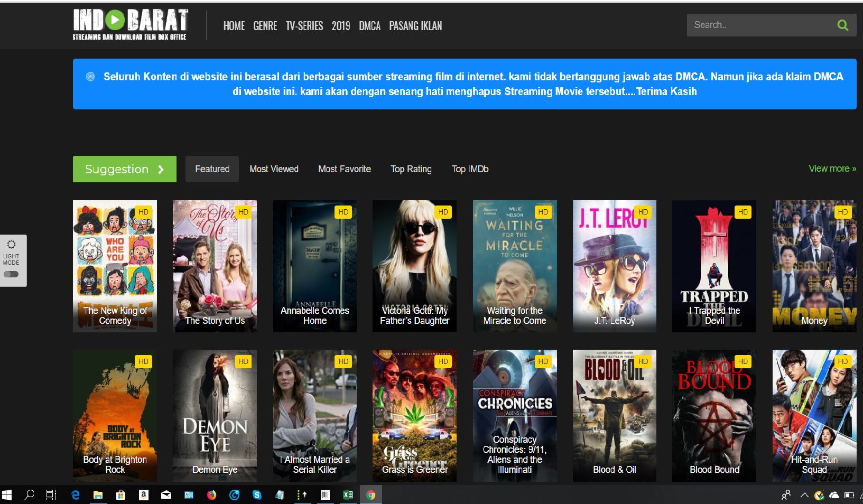Open the Conspiracy Chronicles movie poster
The width and height of the screenshot is (863, 504).
515,416
